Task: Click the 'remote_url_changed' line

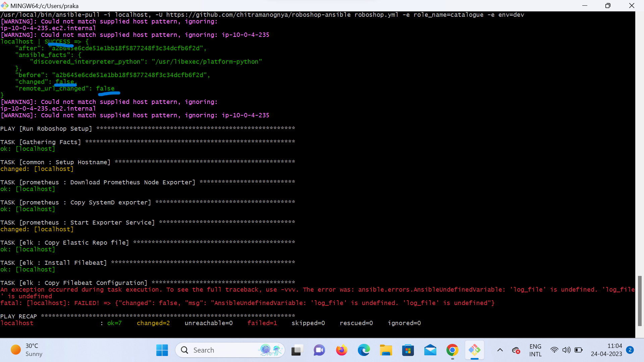Action: 65,88
